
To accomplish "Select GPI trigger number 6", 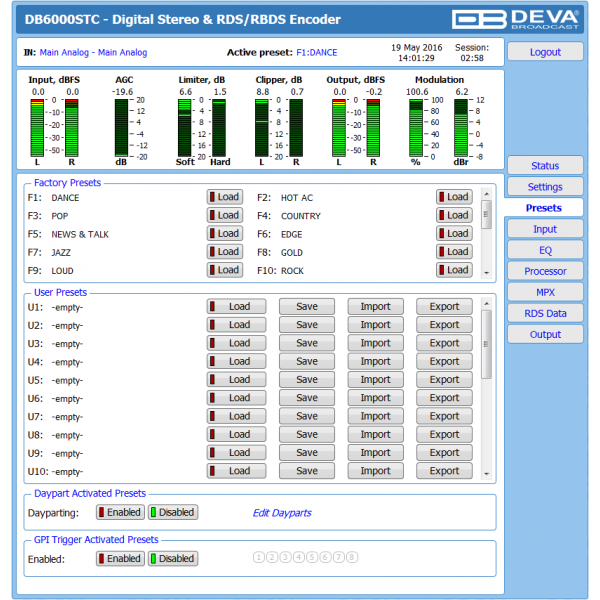I will point(325,557).
